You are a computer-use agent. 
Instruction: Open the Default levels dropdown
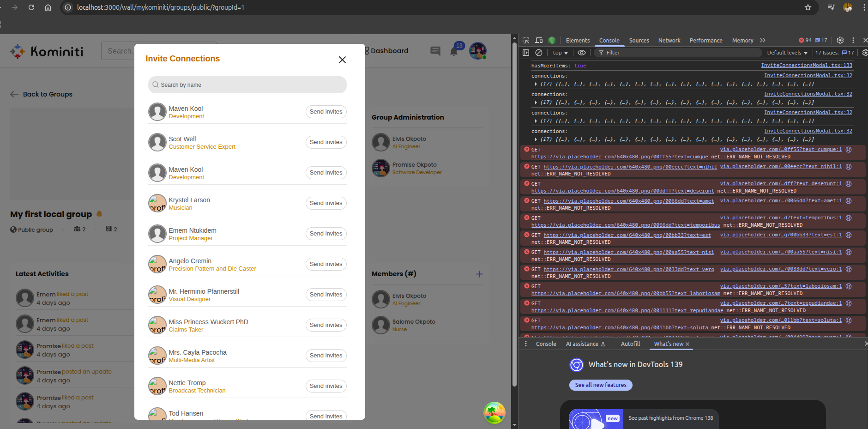(x=787, y=53)
